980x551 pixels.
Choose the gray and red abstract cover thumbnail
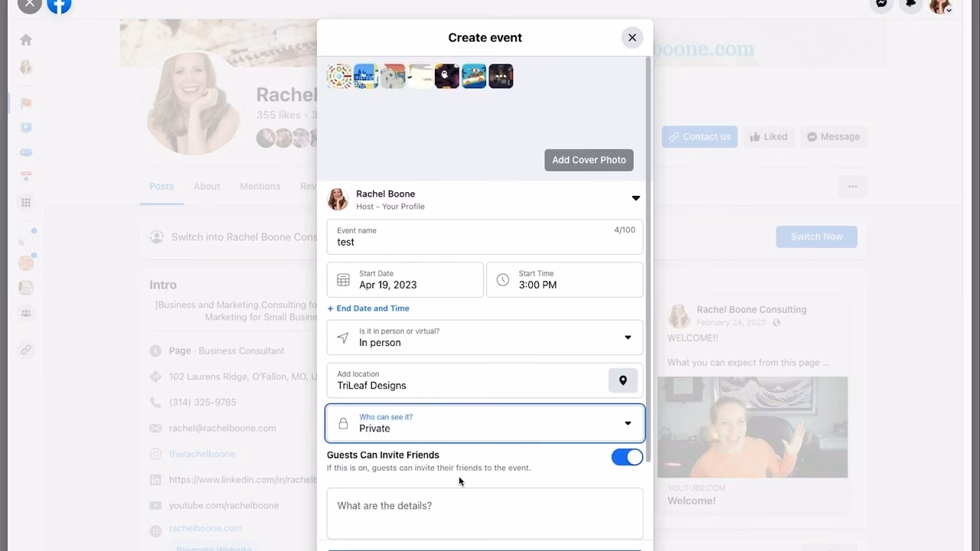tap(393, 76)
